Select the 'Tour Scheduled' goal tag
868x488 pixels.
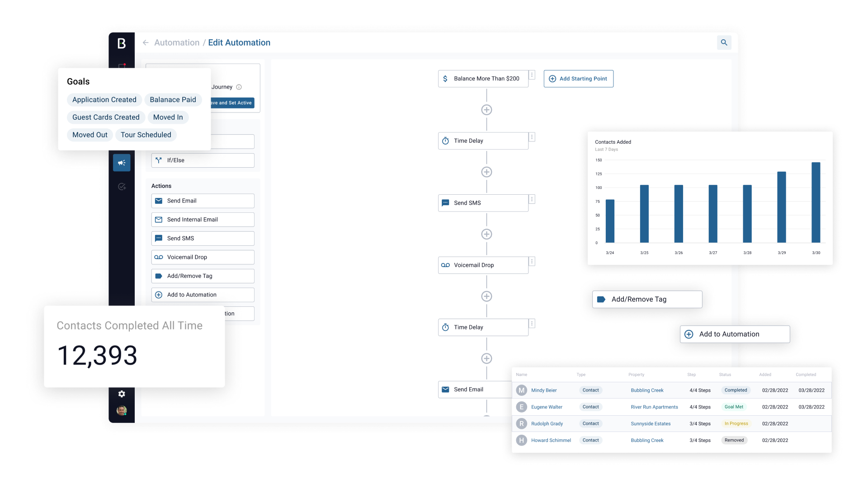coord(146,135)
